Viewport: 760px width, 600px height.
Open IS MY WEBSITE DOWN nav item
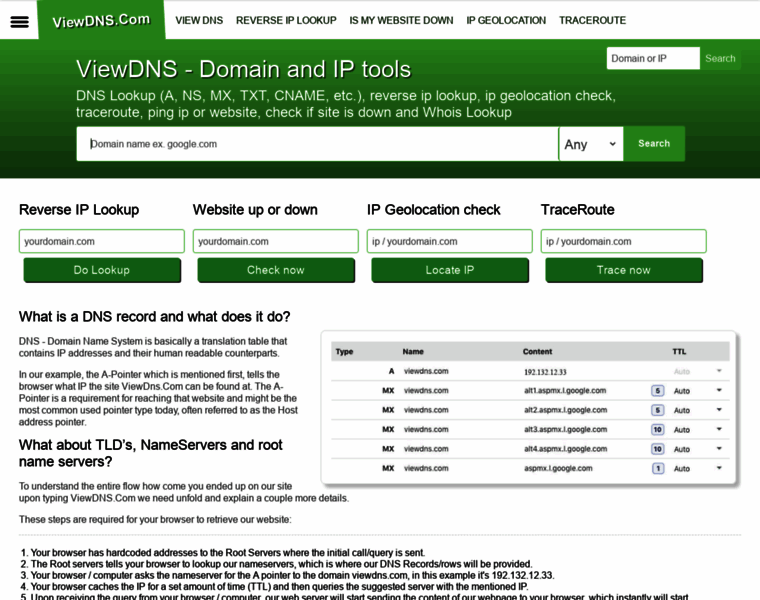[401, 20]
